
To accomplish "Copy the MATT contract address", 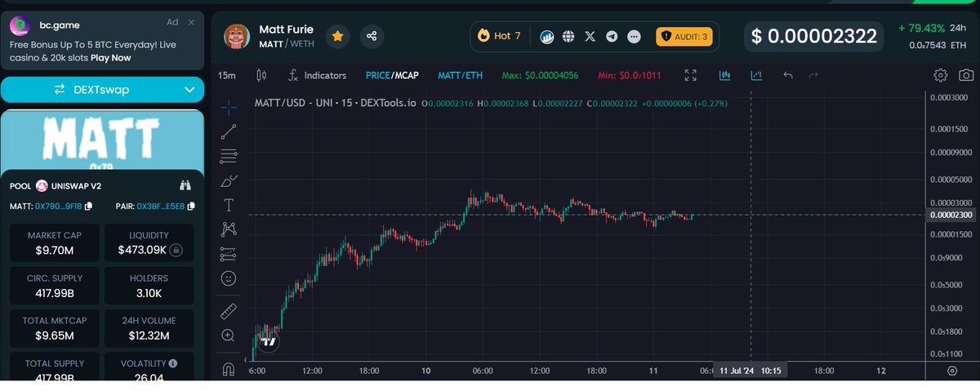I will (88, 206).
